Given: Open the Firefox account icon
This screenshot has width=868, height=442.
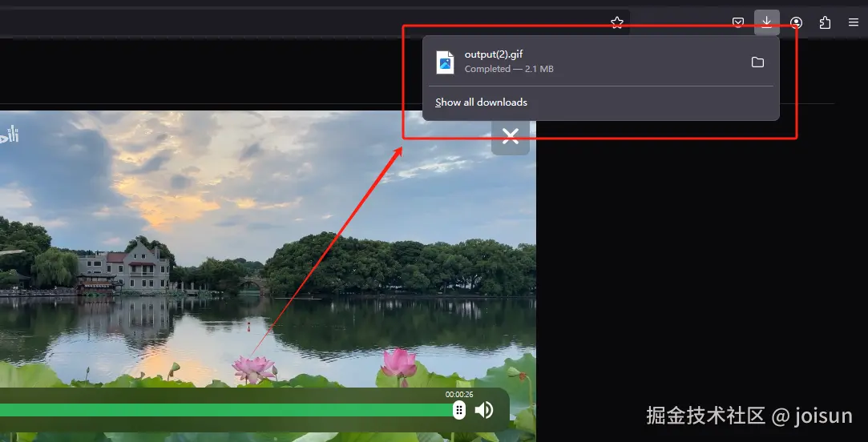Looking at the screenshot, I should pos(796,22).
